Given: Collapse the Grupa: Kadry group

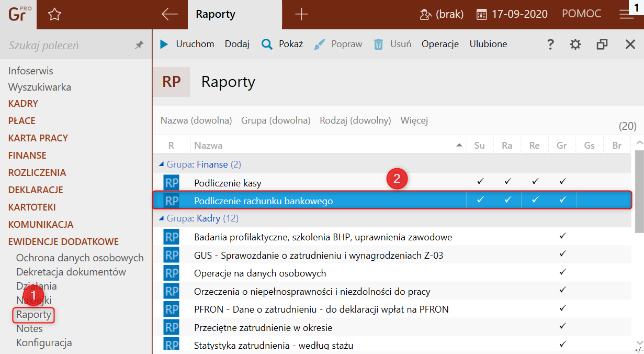Looking at the screenshot, I should pos(161,218).
